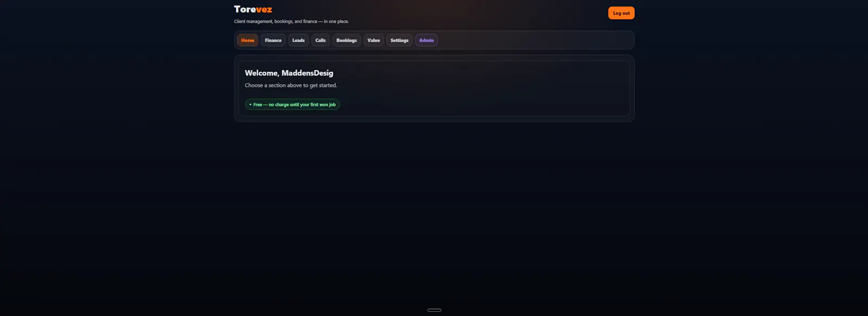This screenshot has width=868, height=316.
Task: Click the Welcome, MaddensDesig heading
Action: coord(289,73)
